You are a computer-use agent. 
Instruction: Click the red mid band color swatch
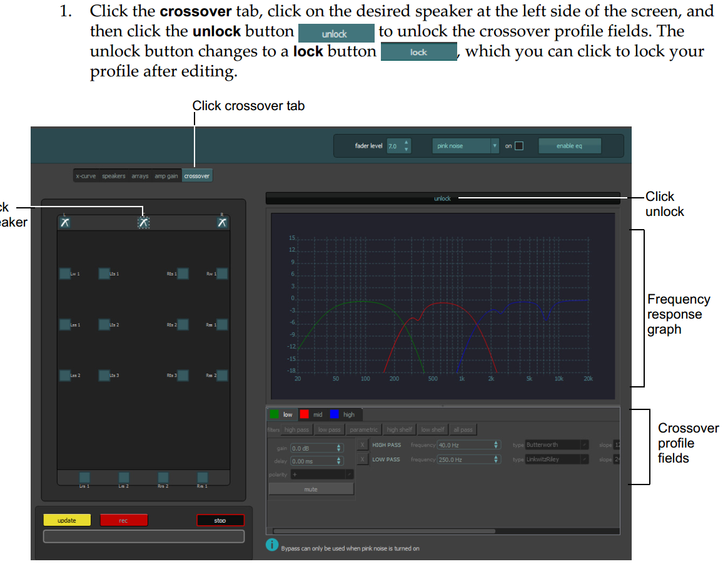coord(304,414)
